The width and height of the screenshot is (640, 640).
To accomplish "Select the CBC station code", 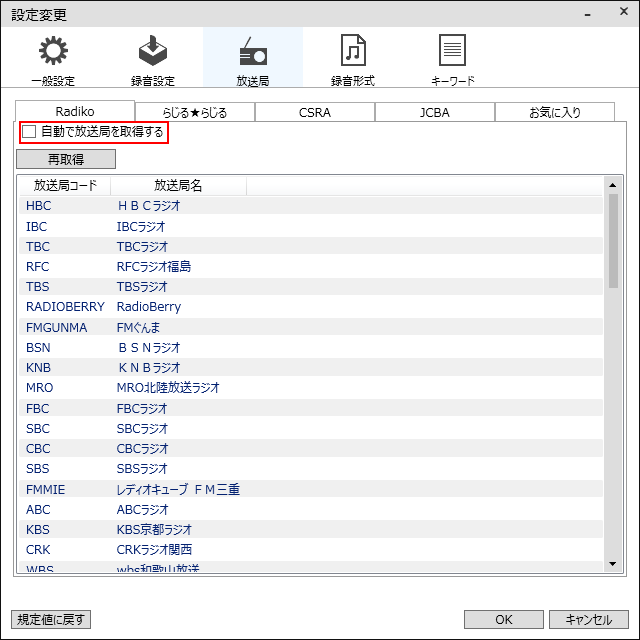I will pyautogui.click(x=38, y=449).
